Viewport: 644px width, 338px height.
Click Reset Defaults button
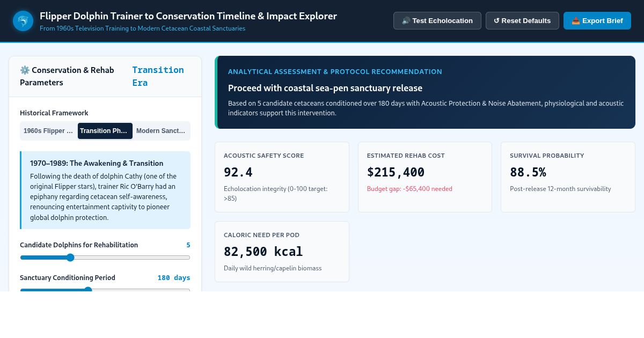(522, 21)
